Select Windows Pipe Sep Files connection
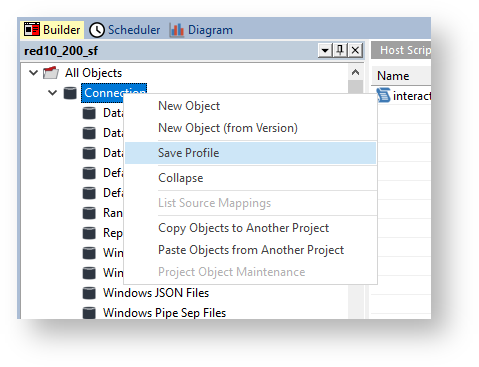 (x=164, y=313)
